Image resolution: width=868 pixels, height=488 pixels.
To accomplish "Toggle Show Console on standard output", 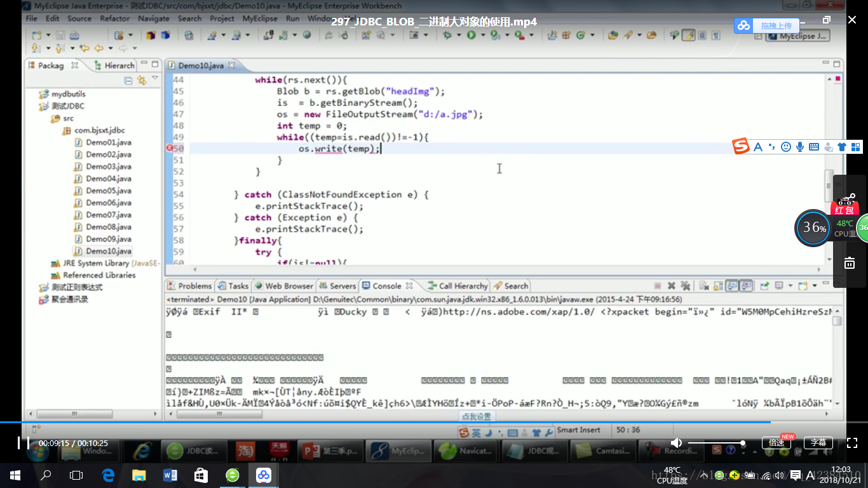I will (731, 286).
